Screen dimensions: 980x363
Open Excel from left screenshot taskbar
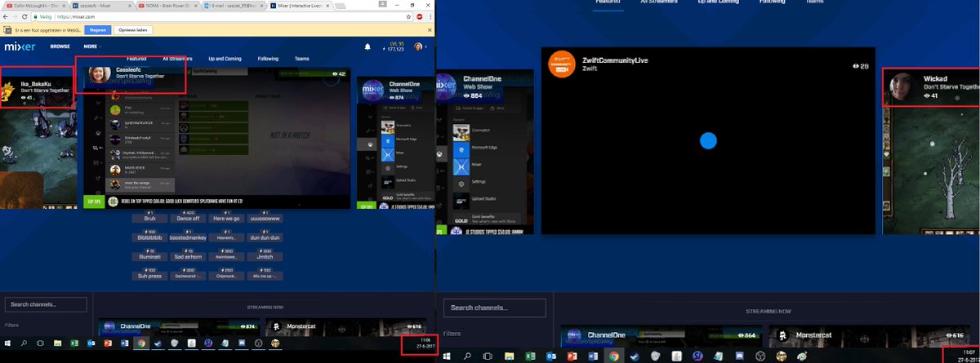74,344
